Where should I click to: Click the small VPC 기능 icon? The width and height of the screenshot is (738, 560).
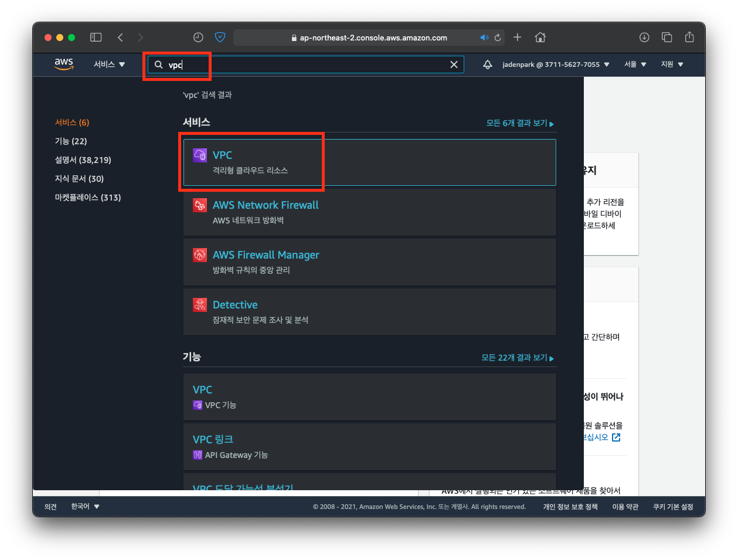[198, 405]
